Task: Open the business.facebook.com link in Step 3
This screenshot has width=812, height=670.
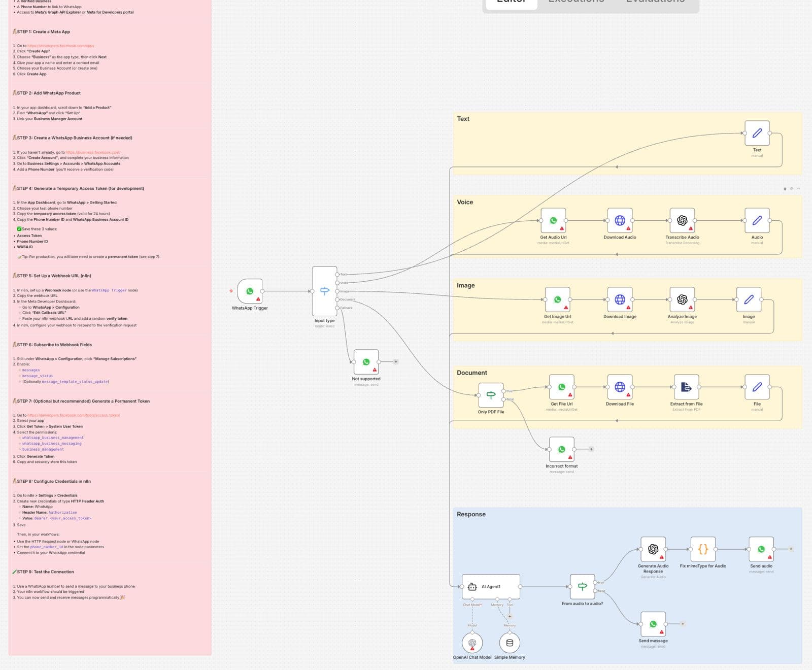Action: pyautogui.click(x=93, y=152)
